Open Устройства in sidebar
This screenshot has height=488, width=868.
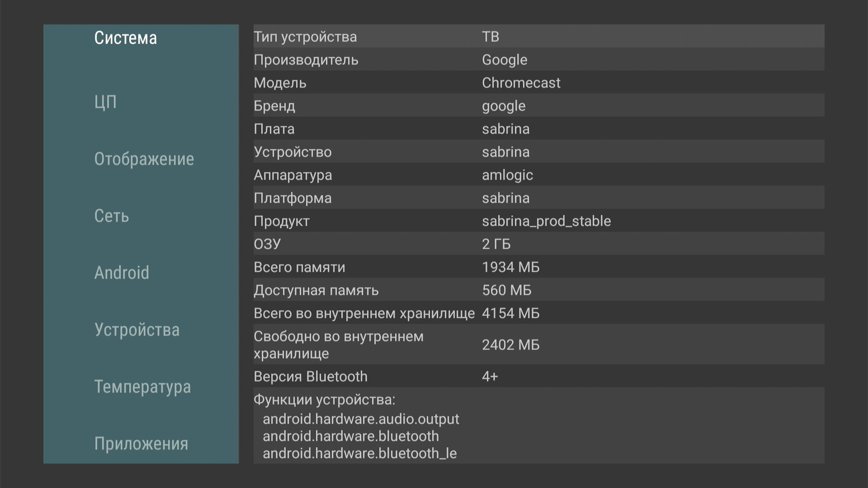137,330
